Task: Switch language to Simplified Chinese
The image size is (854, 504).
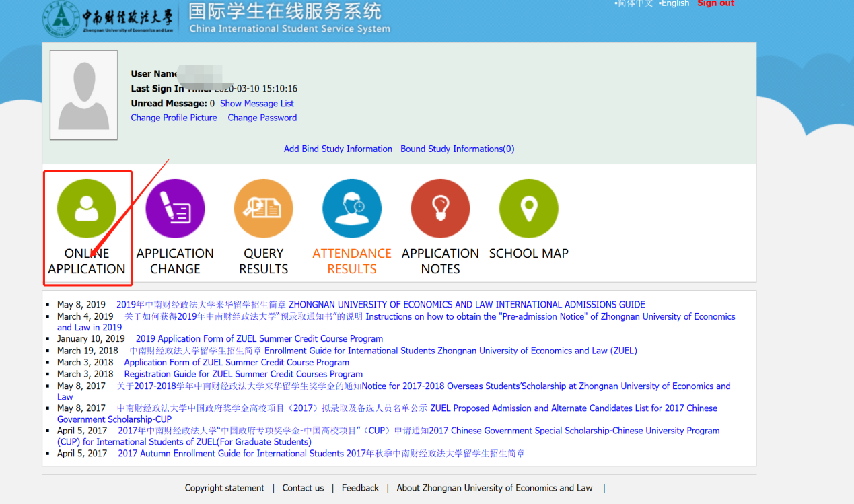Action: (x=634, y=3)
